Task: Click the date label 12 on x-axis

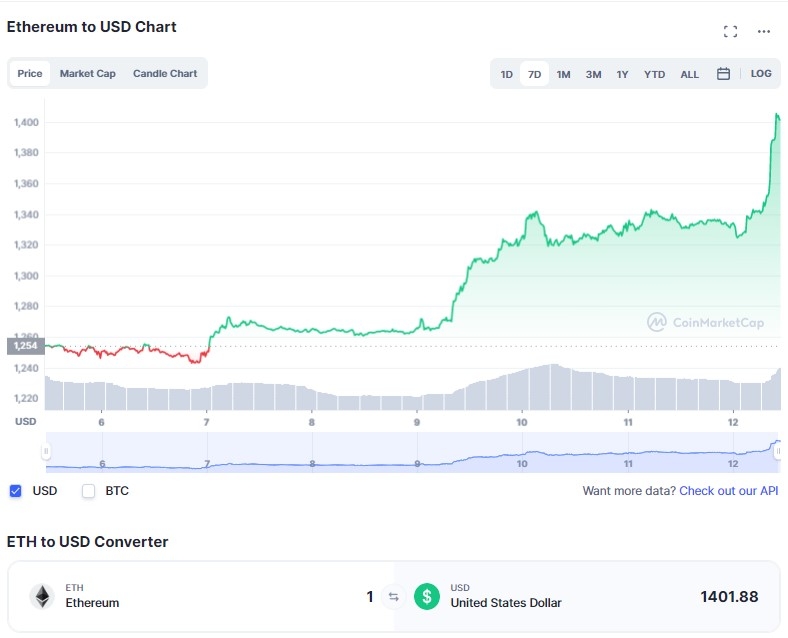Action: point(733,422)
